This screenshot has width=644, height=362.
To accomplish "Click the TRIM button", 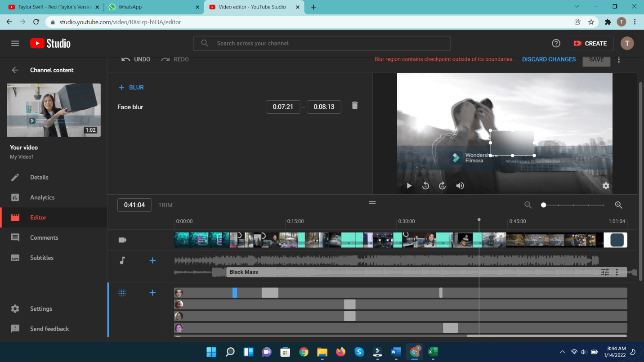I will (165, 205).
